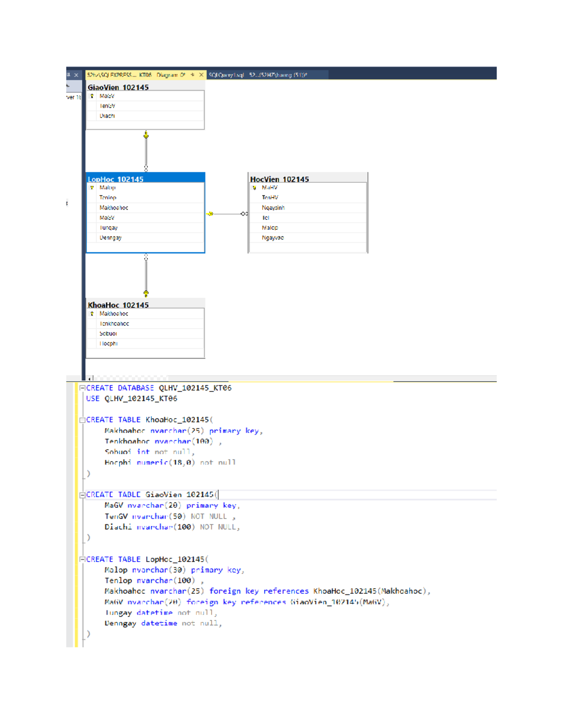The image size is (563, 728).
Task: Click the TenGV nvarchar(50) NOT NULL line
Action: click(x=170, y=517)
